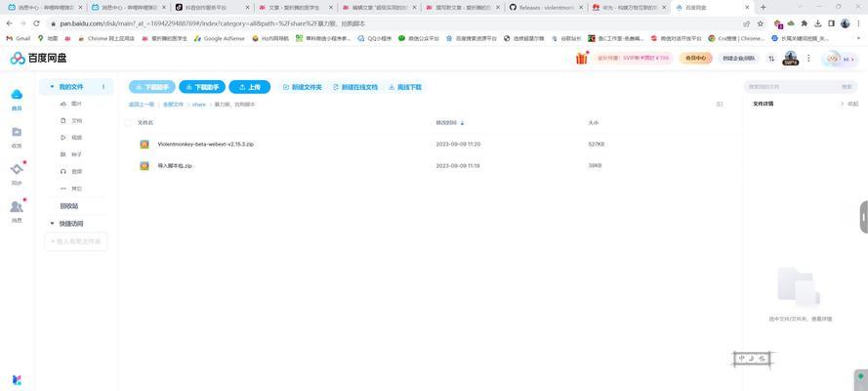This screenshot has width=868, height=391.
Task: Click the dark blue 下载助手 button
Action: pos(202,87)
